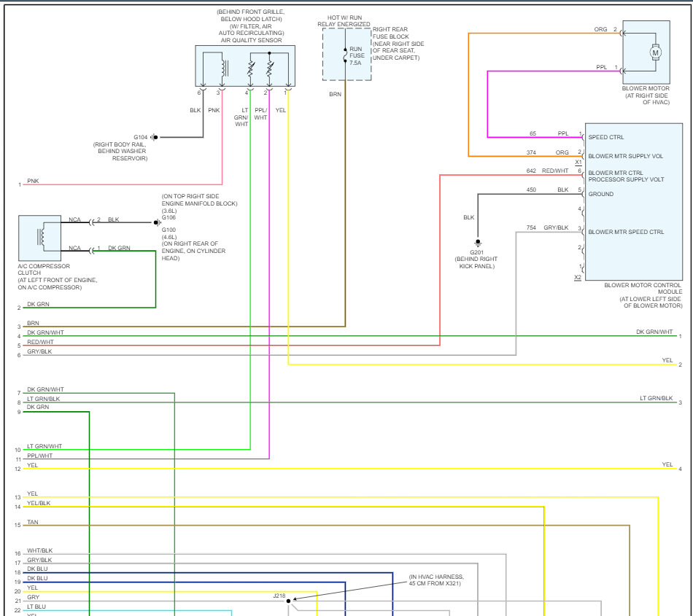Click the SPEED CTRL pin label
The height and width of the screenshot is (616, 693).
(x=606, y=137)
